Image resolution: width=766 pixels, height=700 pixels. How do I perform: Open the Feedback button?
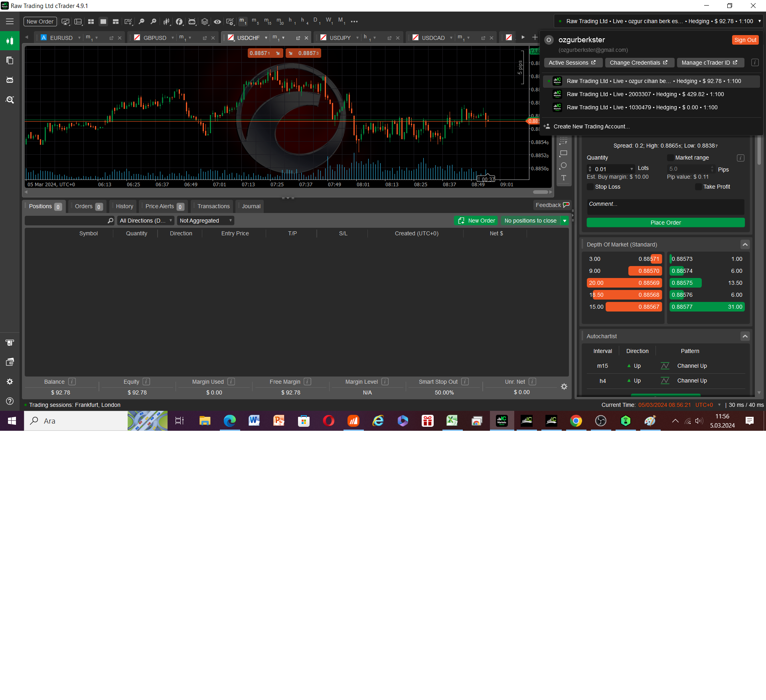552,205
